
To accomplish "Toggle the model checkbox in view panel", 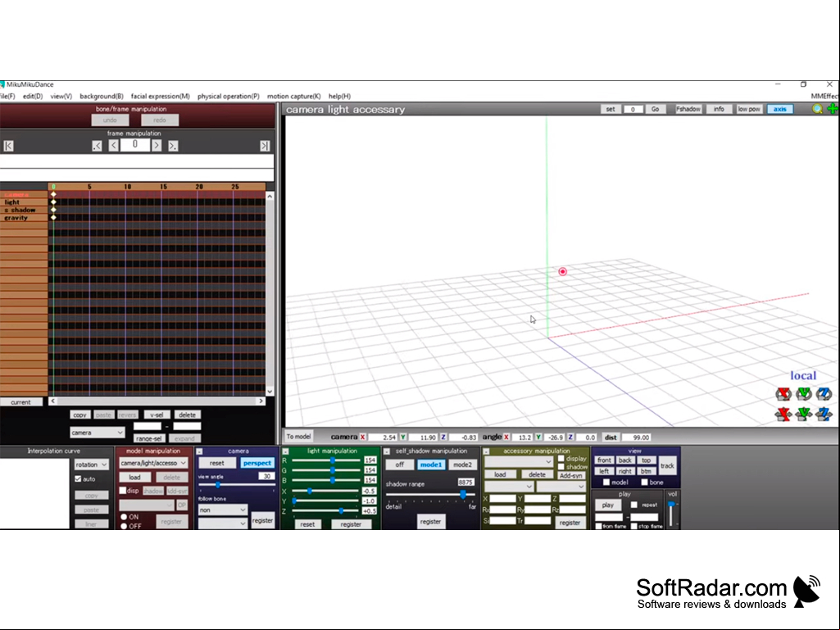I will pos(606,483).
